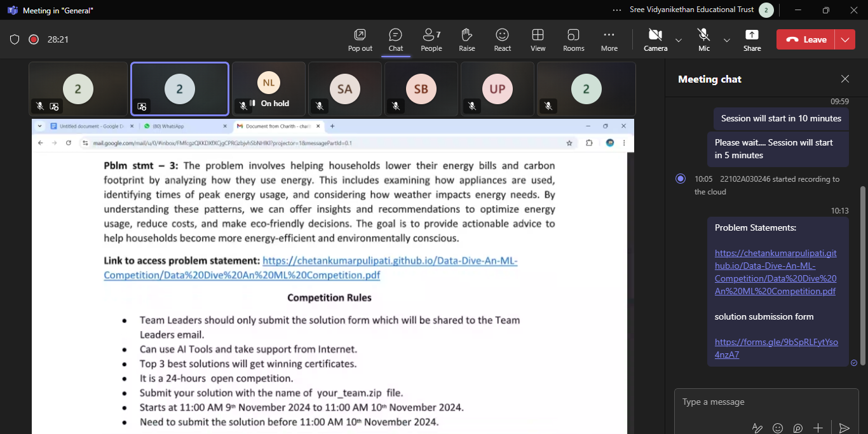The image size is (868, 434).
Task: Click the Share screen icon
Action: pos(752,39)
